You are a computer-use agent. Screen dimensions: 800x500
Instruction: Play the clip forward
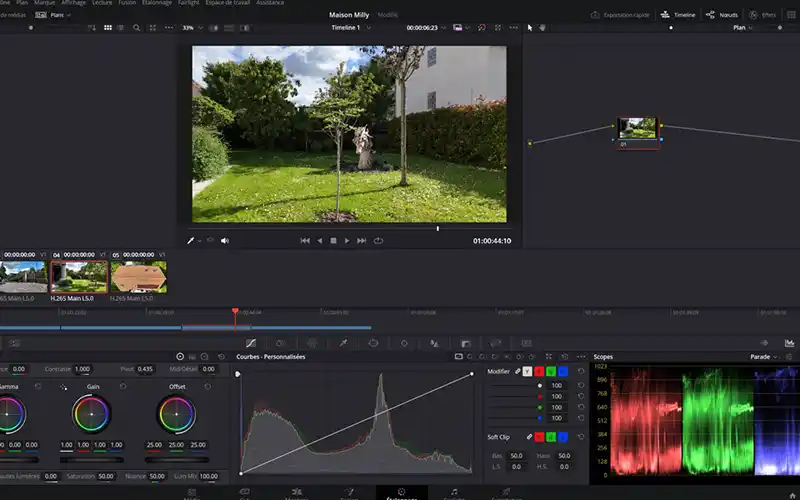(x=347, y=241)
